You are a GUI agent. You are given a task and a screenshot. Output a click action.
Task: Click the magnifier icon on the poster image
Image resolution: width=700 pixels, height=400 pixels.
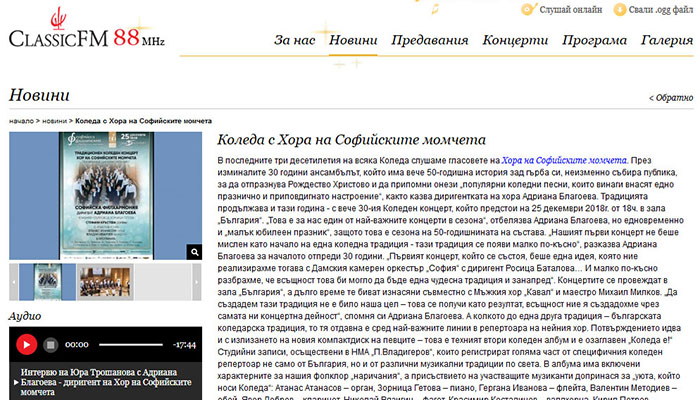[x=189, y=251]
